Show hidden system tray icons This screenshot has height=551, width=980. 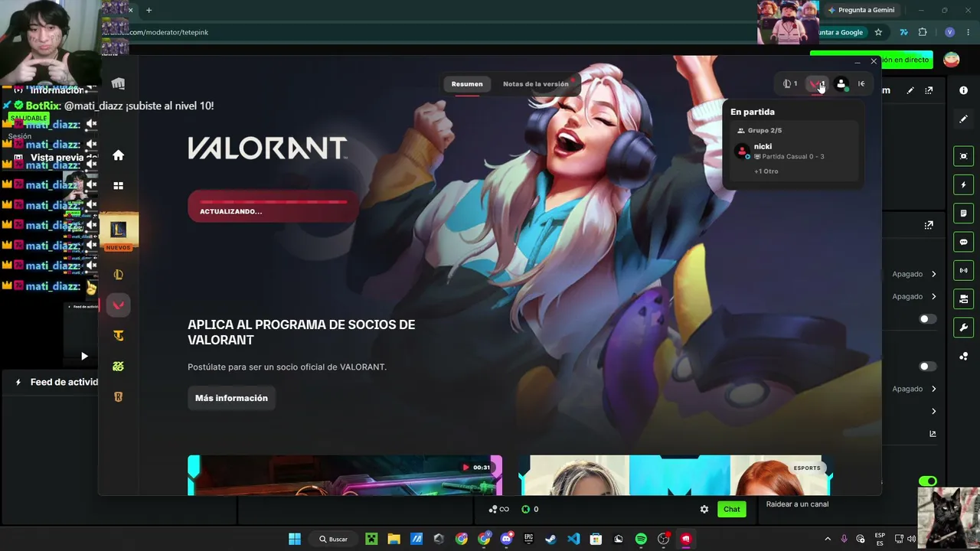(x=827, y=539)
